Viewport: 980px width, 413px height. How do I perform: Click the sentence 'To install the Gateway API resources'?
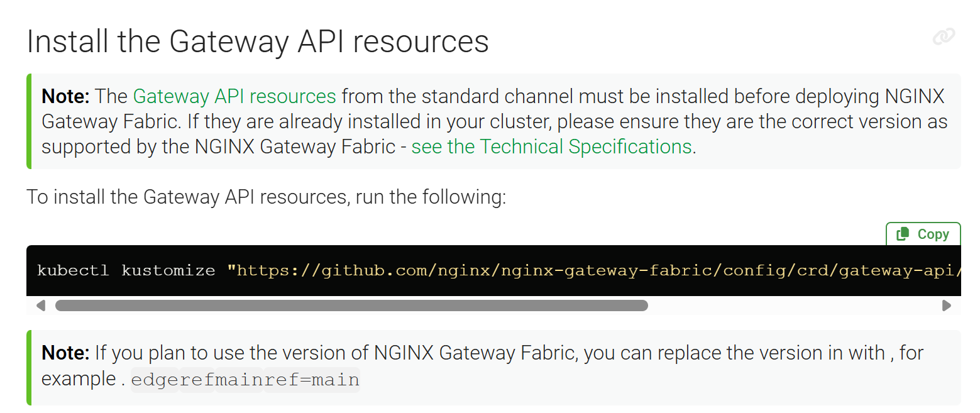point(266,197)
